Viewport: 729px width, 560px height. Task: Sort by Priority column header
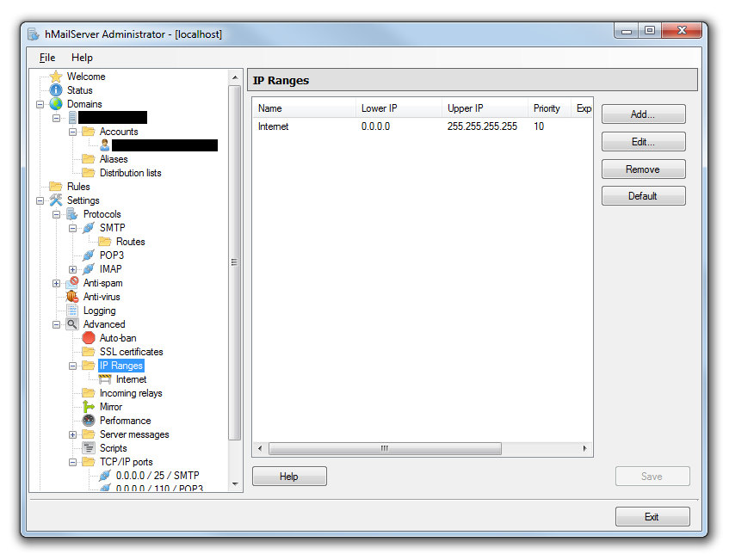click(547, 108)
